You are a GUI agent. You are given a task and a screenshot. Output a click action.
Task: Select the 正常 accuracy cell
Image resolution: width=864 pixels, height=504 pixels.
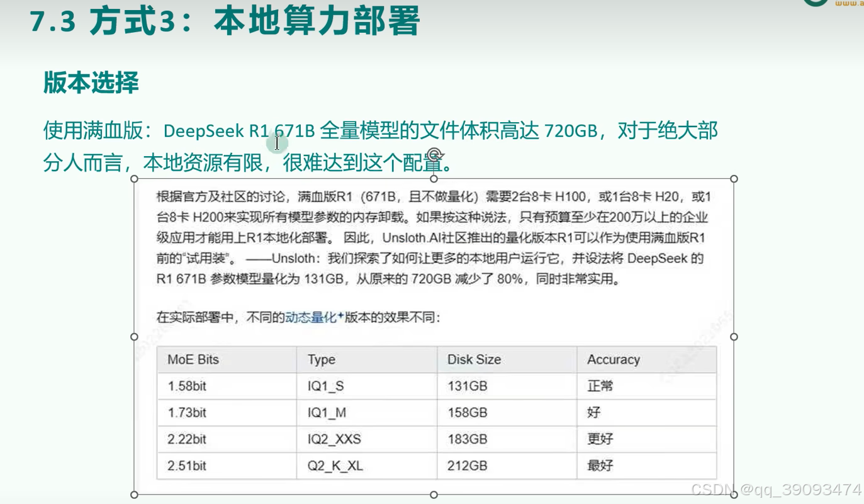click(647, 386)
